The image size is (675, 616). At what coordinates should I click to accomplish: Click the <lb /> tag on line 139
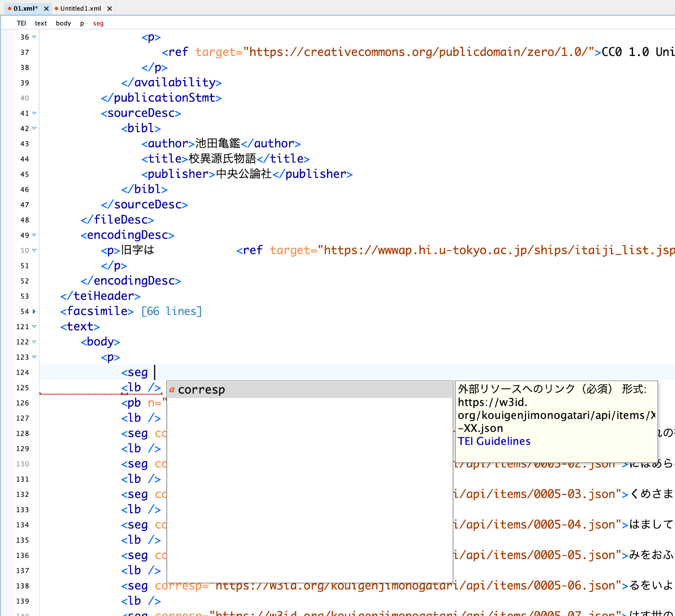141,601
